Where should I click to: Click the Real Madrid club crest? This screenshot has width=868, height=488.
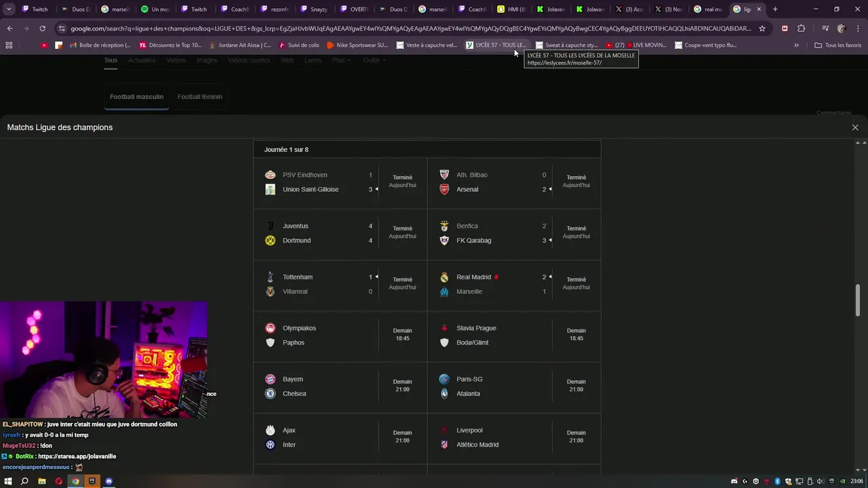[444, 277]
